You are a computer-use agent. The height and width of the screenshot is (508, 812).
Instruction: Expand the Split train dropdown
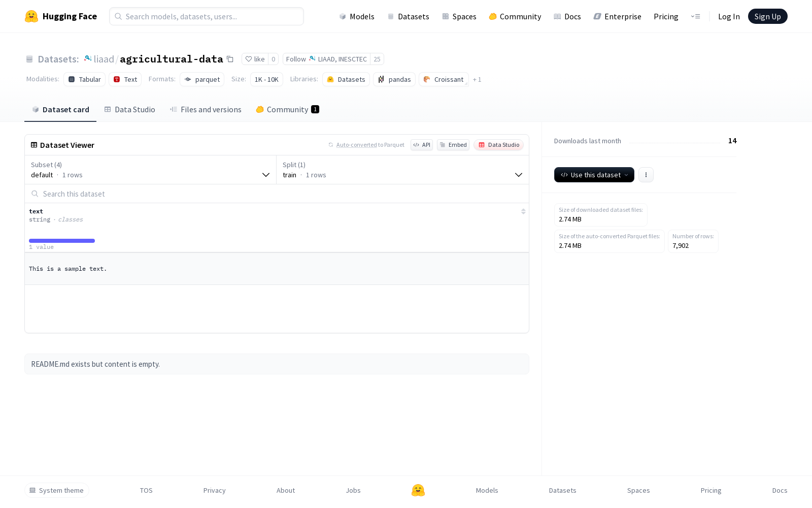[x=402, y=170]
